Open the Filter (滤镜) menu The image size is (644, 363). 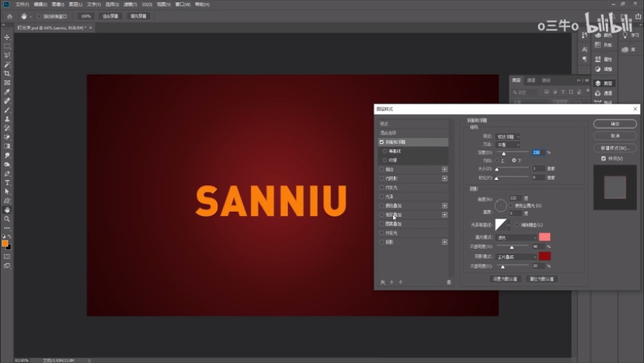130,4
